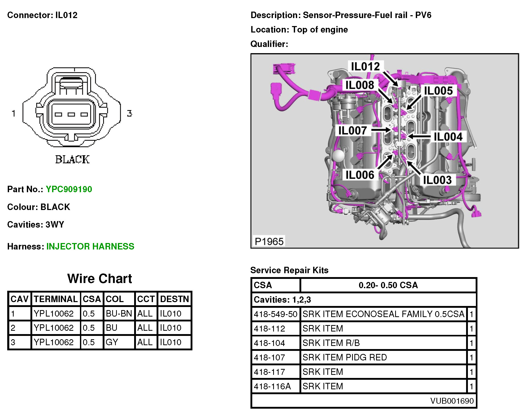Click the 418-116A kit number

click(272, 386)
